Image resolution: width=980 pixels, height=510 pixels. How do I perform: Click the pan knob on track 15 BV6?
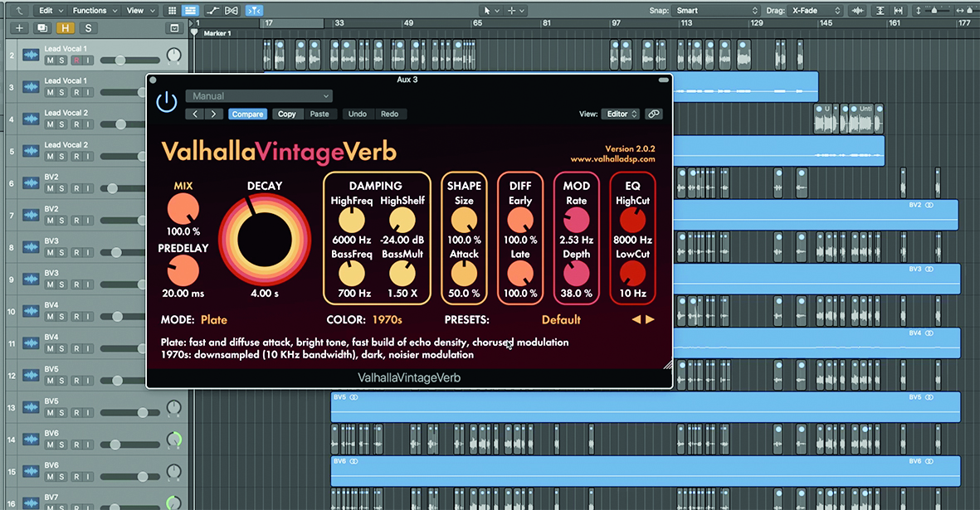tap(173, 472)
